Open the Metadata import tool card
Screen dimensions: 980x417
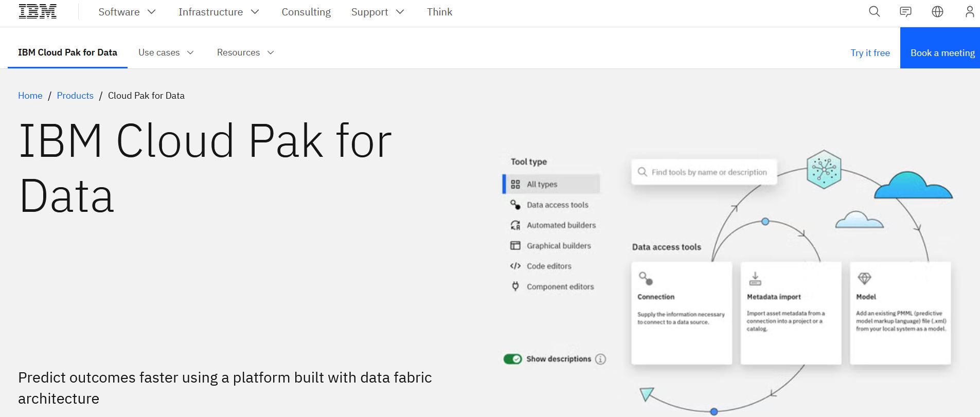click(791, 313)
